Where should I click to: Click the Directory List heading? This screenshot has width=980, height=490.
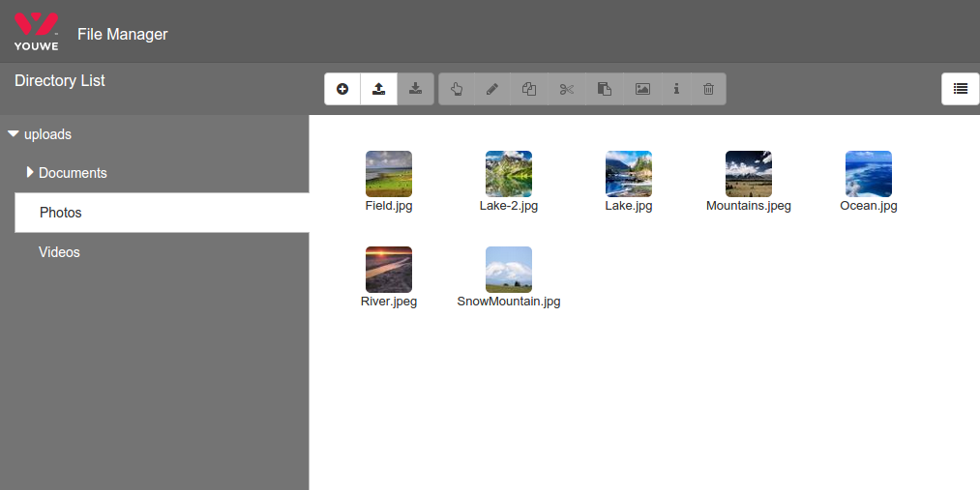(59, 80)
